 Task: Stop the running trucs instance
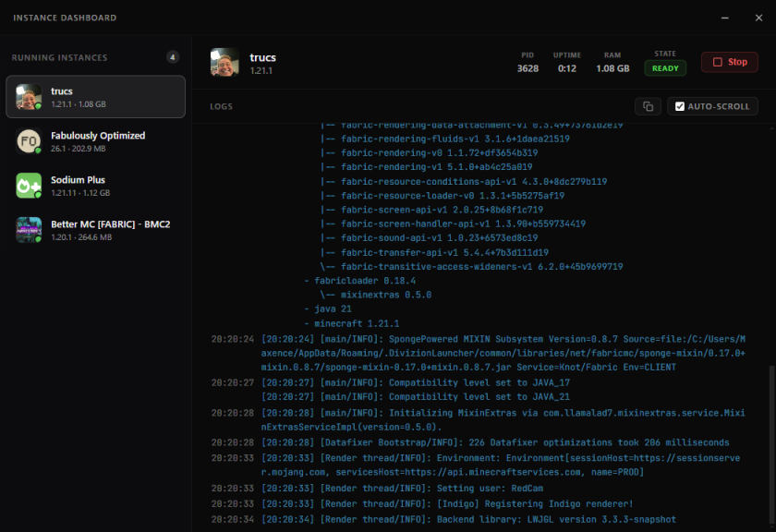tap(729, 62)
